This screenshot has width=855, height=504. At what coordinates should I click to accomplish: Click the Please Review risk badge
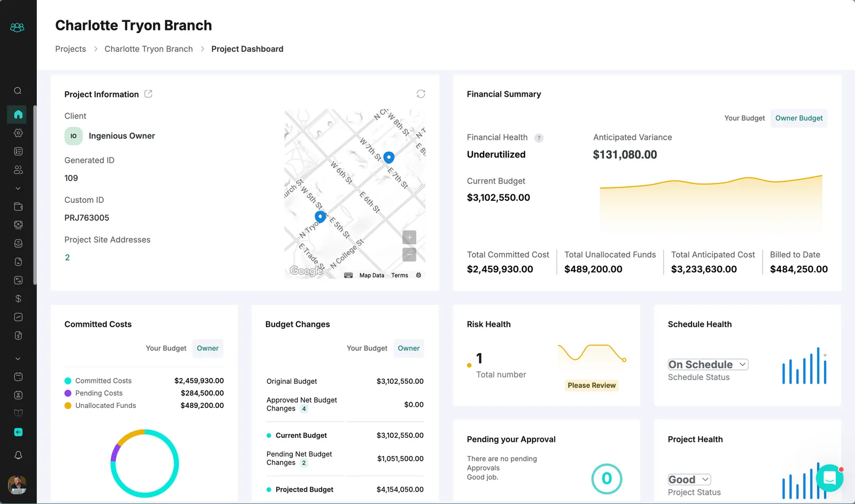point(592,385)
